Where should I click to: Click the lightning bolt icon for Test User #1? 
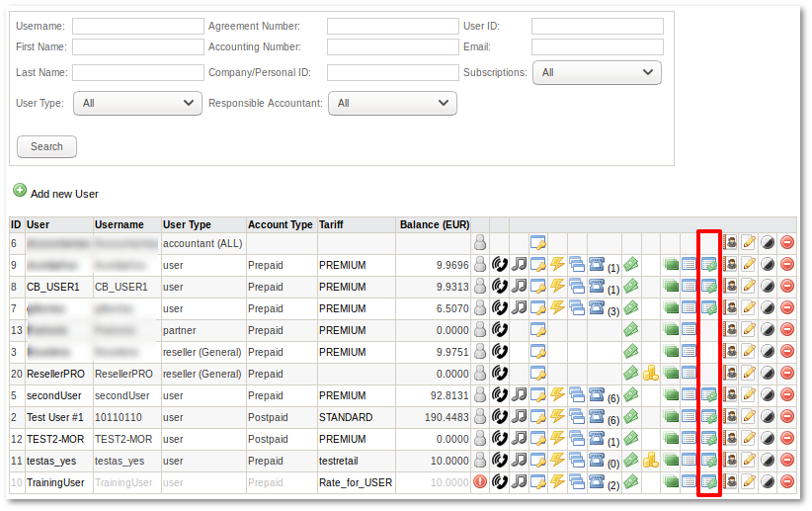coord(557,417)
